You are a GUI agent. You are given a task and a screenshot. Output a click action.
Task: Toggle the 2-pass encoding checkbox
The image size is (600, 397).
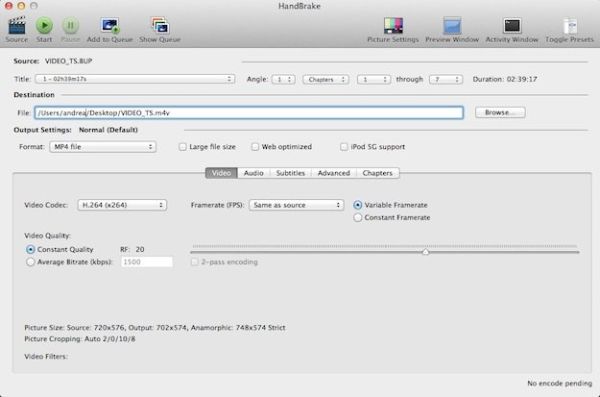194,262
